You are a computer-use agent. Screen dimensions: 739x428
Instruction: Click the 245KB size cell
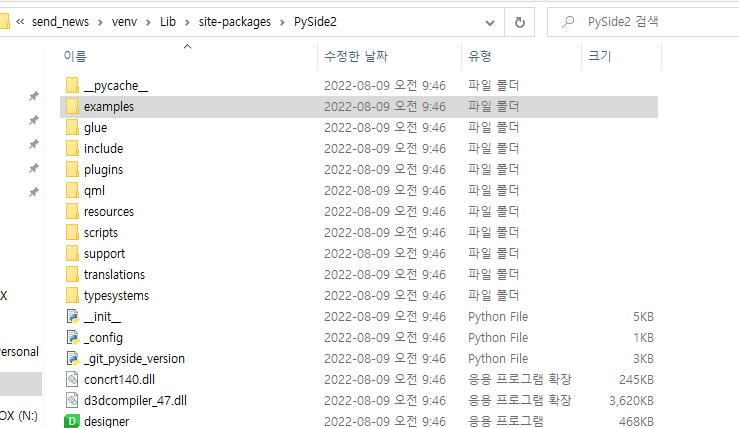(x=636, y=379)
